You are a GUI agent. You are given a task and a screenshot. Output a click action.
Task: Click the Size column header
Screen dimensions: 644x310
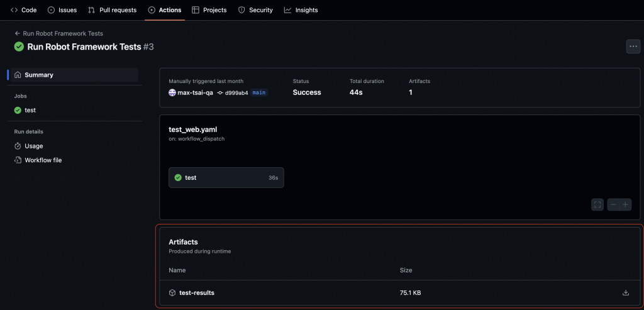(406, 270)
